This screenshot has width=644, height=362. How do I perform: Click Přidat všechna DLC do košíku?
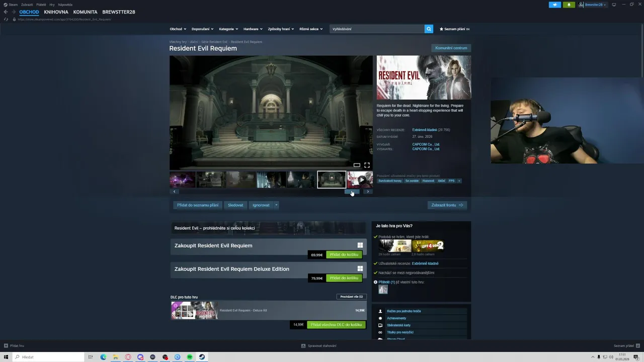pyautogui.click(x=336, y=325)
